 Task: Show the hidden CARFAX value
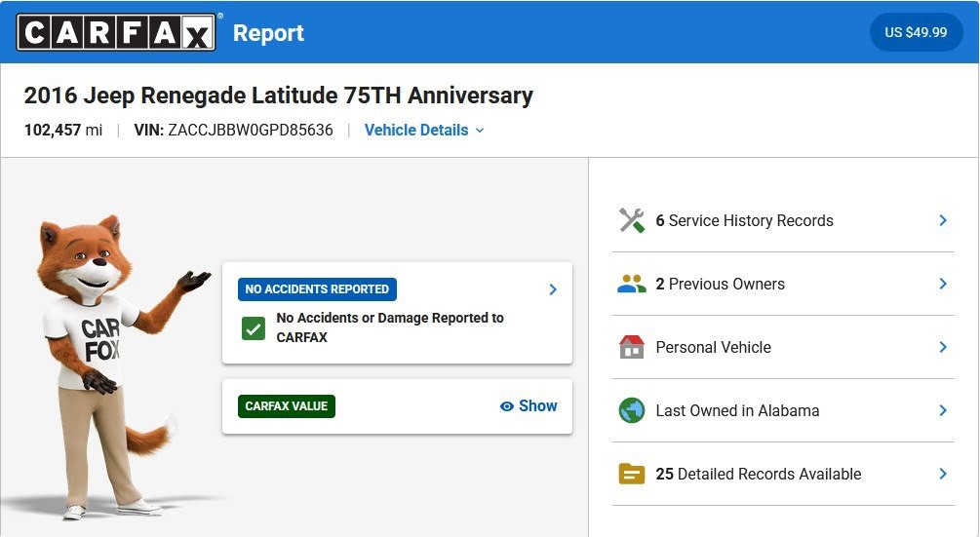529,405
